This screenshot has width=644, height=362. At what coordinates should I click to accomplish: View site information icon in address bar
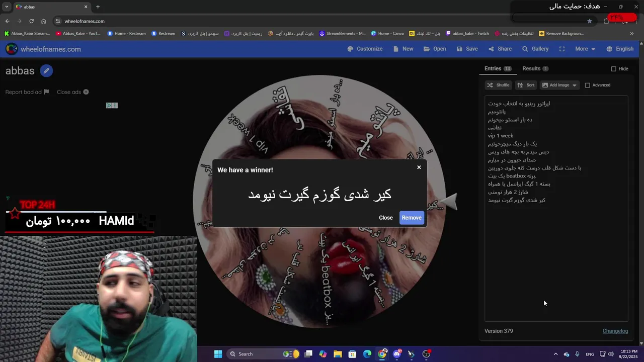coord(58,21)
